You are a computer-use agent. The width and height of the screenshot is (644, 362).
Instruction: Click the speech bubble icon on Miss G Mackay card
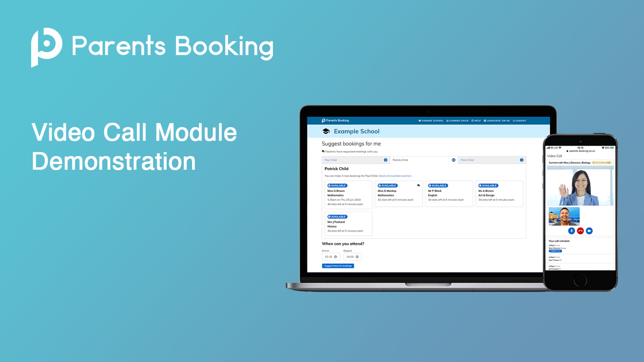[418, 185]
